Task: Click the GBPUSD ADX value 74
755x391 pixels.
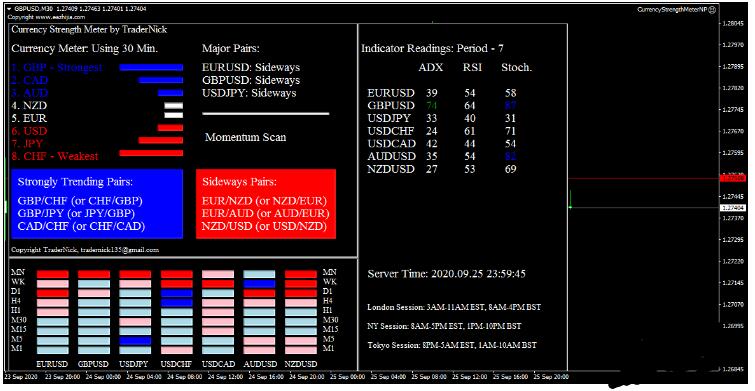Action: click(x=431, y=105)
